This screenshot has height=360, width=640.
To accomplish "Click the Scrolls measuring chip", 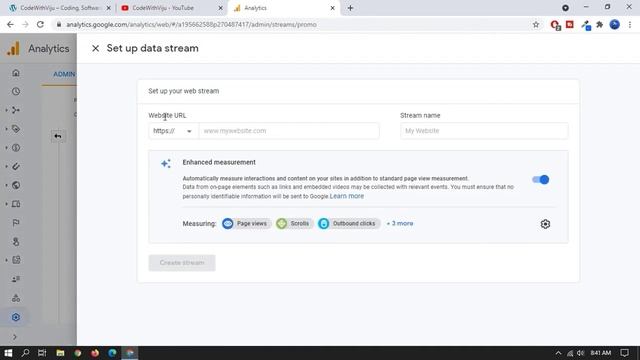I will (294, 224).
